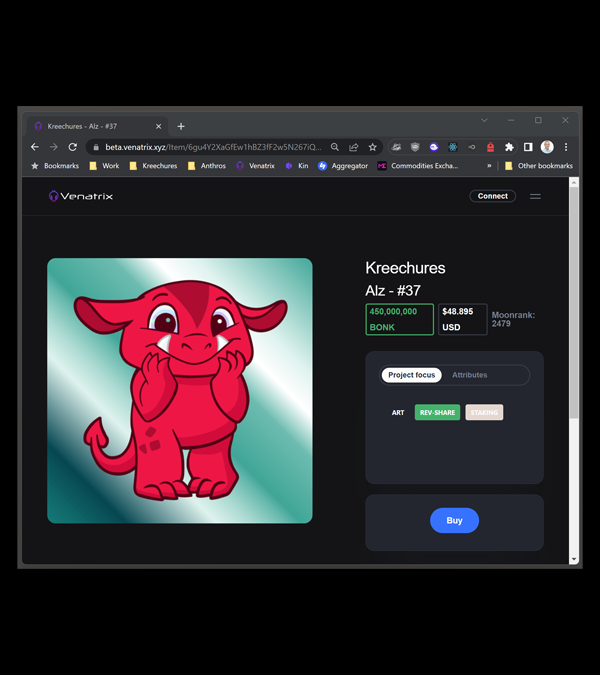The image size is (600, 675).
Task: Click the arrow extension icon beside React icon
Action: click(472, 147)
